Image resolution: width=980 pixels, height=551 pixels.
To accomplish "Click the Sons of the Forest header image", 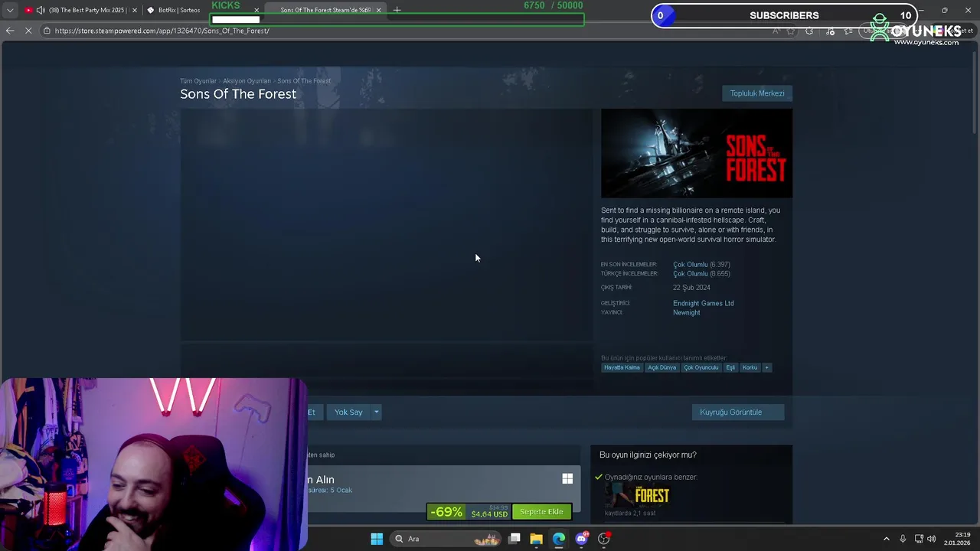I will (x=697, y=153).
